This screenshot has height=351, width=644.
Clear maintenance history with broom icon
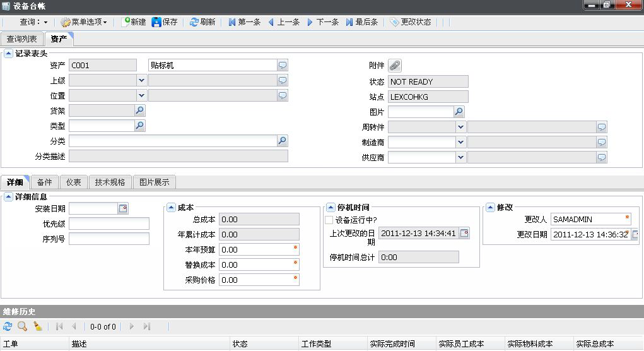(x=38, y=326)
